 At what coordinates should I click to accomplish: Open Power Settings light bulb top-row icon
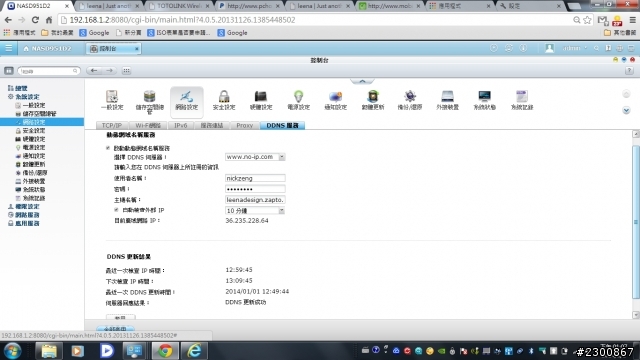click(x=298, y=100)
